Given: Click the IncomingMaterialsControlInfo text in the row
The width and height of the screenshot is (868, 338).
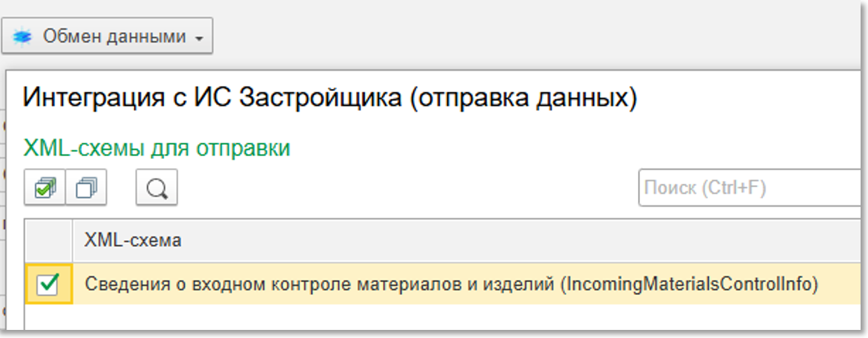Looking at the screenshot, I should coord(690,285).
